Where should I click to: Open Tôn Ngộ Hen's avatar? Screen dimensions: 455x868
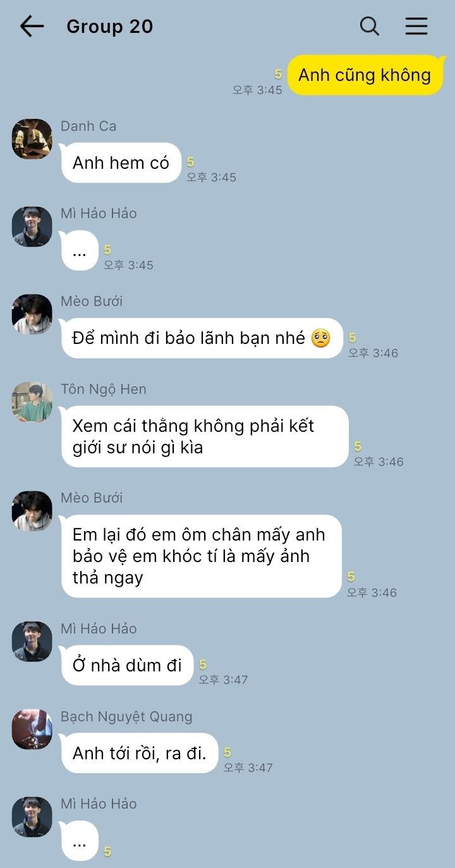tap(32, 402)
